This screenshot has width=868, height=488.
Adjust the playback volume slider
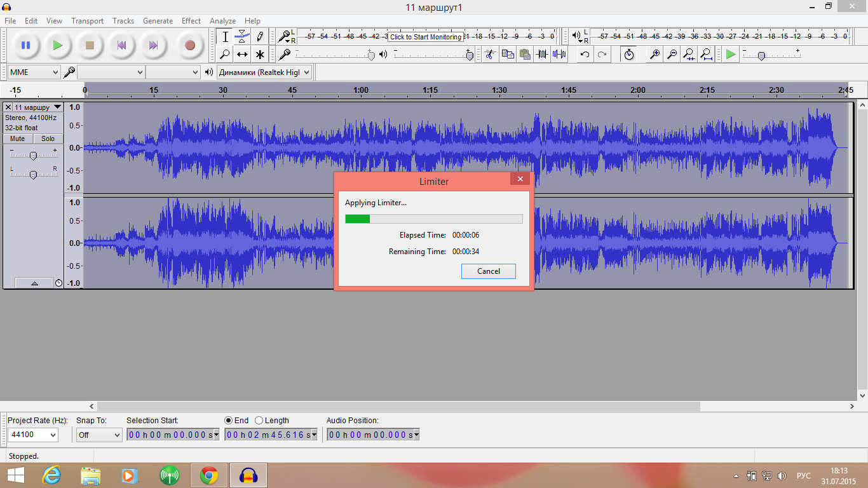point(470,55)
